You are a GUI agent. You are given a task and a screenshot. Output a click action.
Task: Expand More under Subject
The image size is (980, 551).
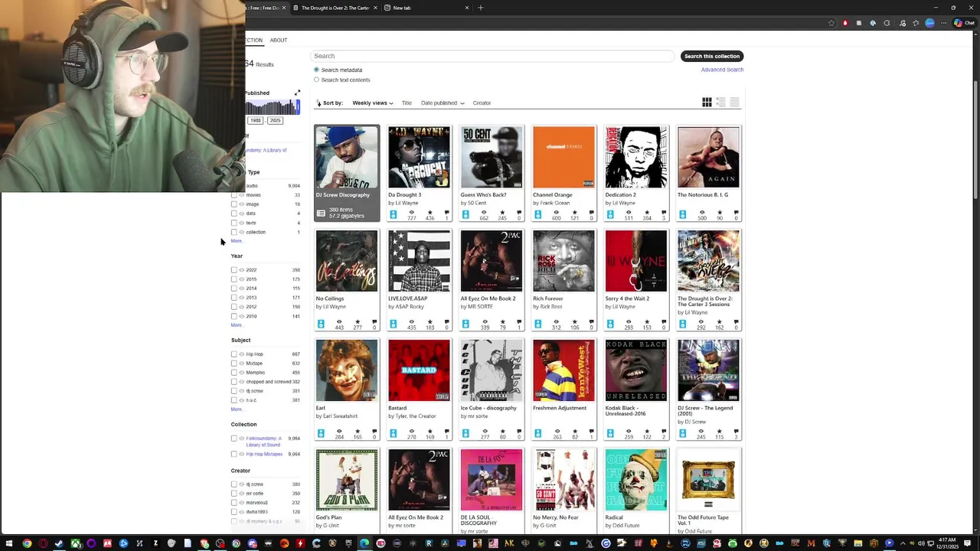[237, 409]
